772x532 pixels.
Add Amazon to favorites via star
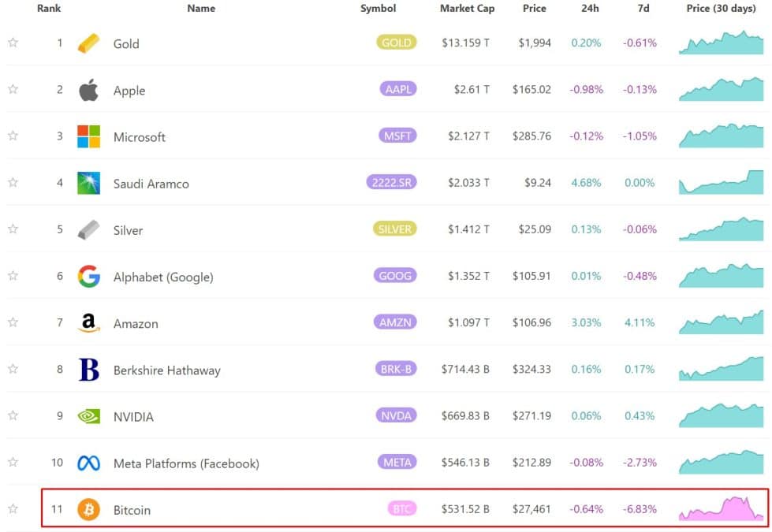point(13,322)
